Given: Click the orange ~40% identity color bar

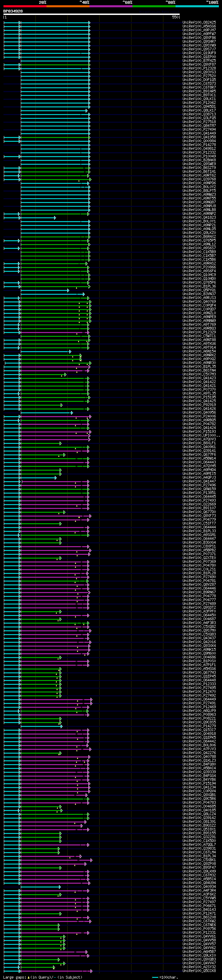Looking at the screenshot, I should pos(68,6).
